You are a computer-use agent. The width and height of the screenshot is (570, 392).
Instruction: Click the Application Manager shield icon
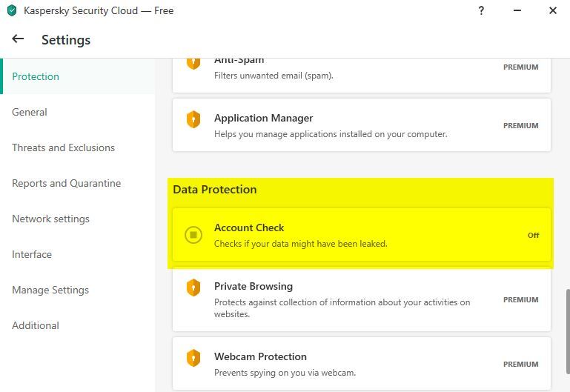pos(193,119)
